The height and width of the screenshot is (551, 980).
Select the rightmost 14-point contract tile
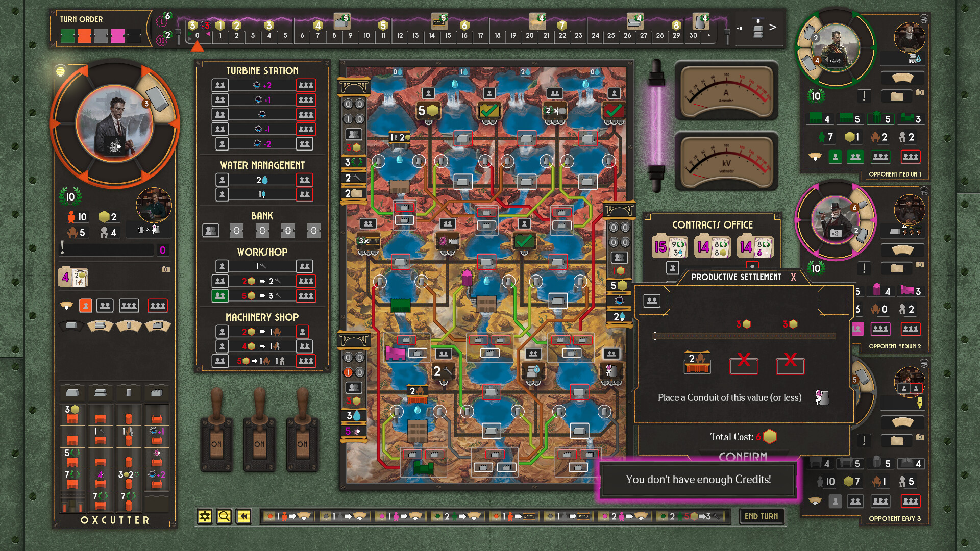point(755,247)
